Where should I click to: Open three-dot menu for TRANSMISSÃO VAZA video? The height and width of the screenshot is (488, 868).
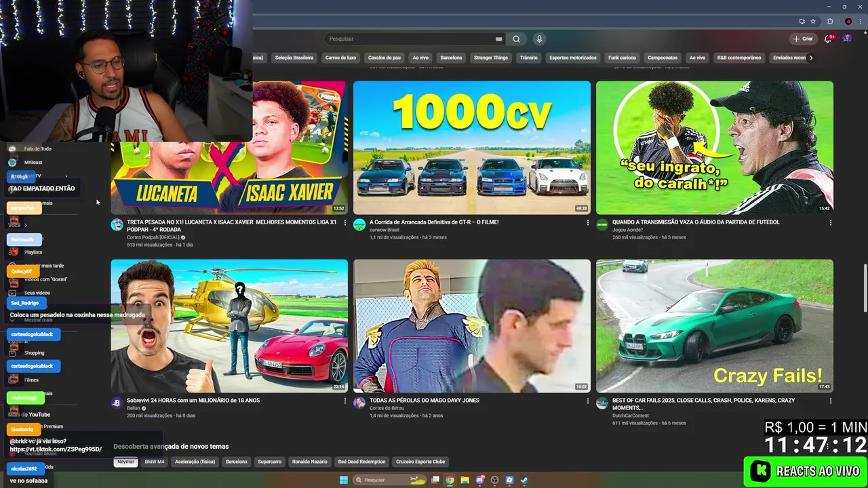point(830,223)
